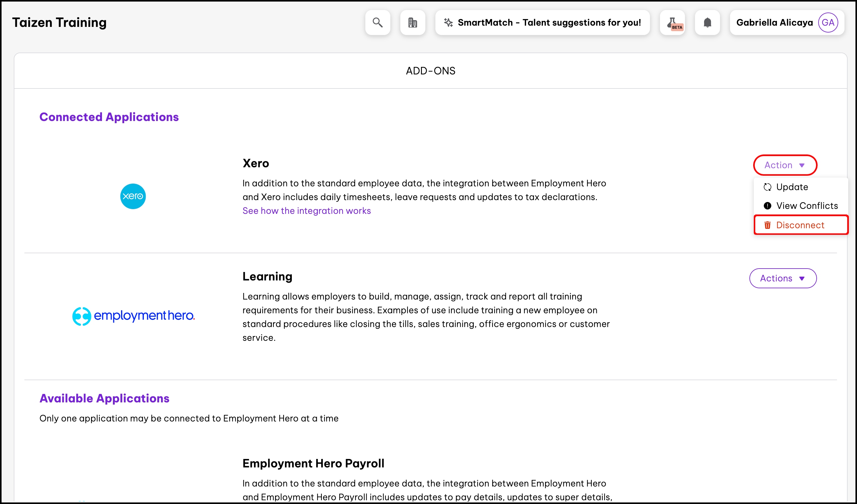Click the search magnifier icon
The image size is (857, 504).
[x=378, y=23]
